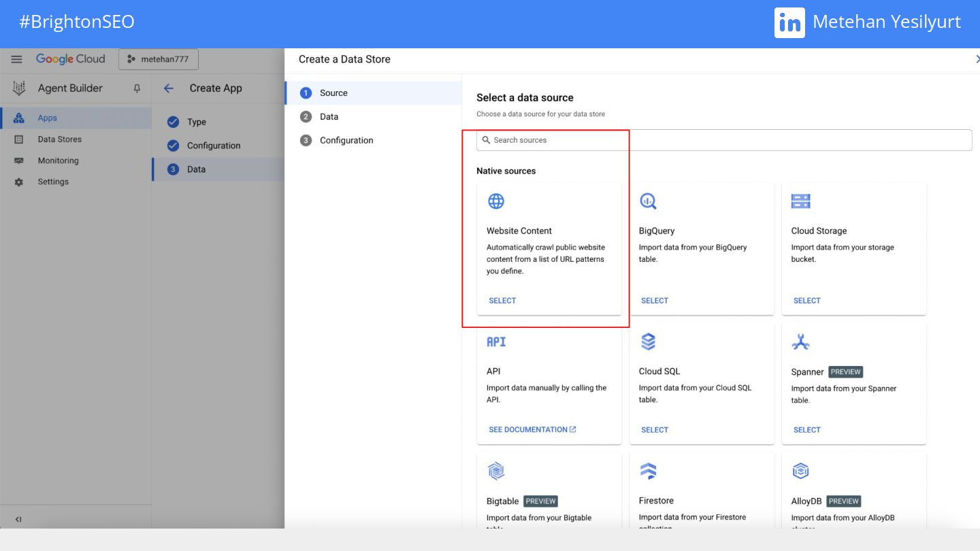980x551 pixels.
Task: Click the PREVIEW badge next to Spanner
Action: pyautogui.click(x=846, y=372)
